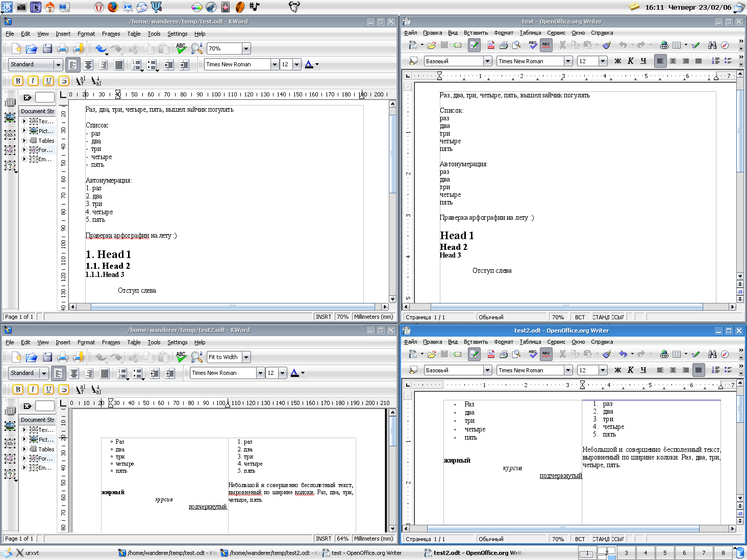The width and height of the screenshot is (747, 560).
Task: Open font size dropdown in test2.odt OpenOffice Writer
Action: [603, 370]
